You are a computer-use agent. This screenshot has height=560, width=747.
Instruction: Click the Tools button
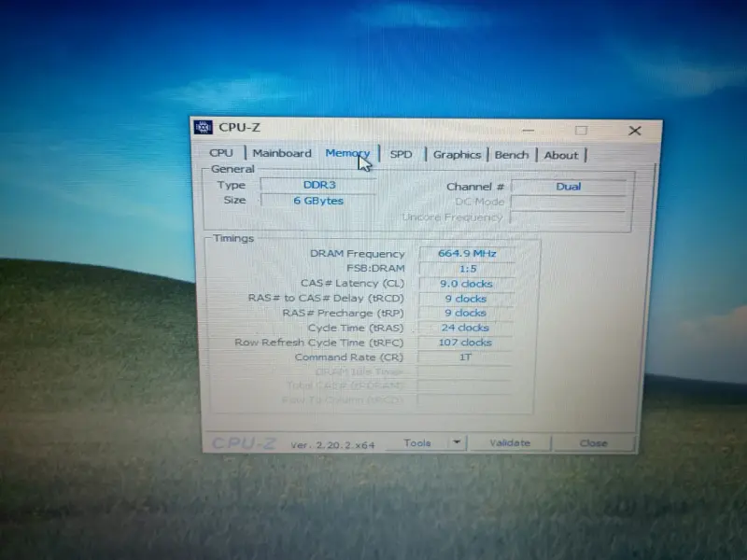tap(417, 442)
